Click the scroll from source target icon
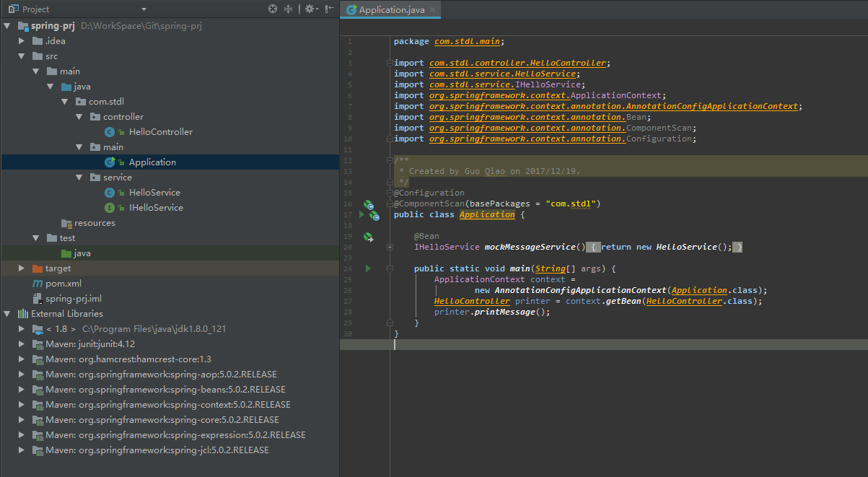 coord(273,9)
